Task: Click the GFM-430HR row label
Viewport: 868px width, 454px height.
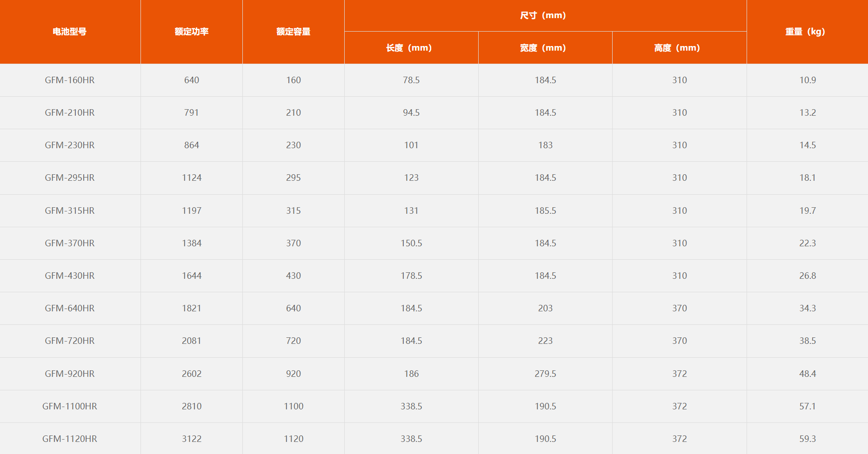Action: point(70,276)
